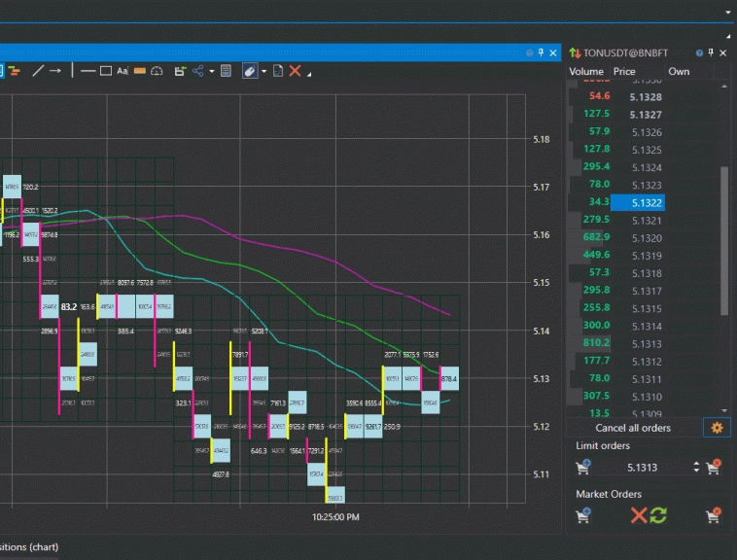Place limit buy order with cart plus icon
The height and width of the screenshot is (560, 737).
pos(583,468)
